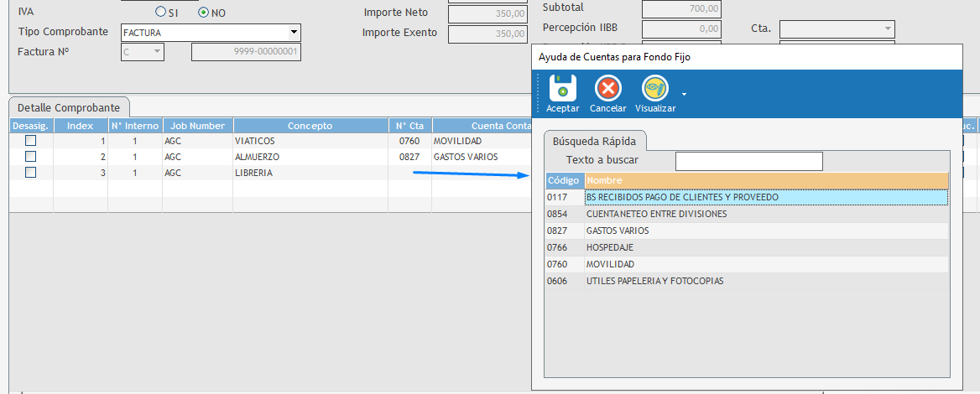980x394 pixels.
Task: Select the Búsqueda Rápida tab
Action: pos(594,141)
